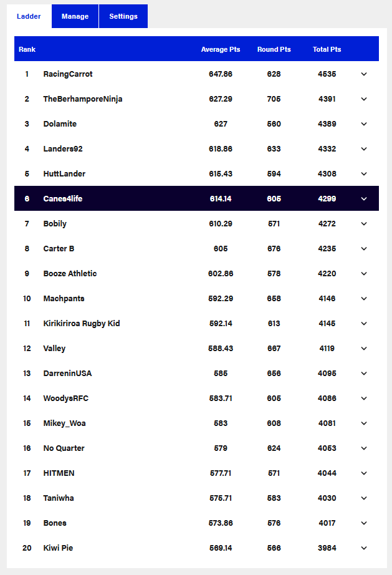The height and width of the screenshot is (575, 392).
Task: Click the Kirikiriroa Rugby Kid team name
Action: (82, 324)
